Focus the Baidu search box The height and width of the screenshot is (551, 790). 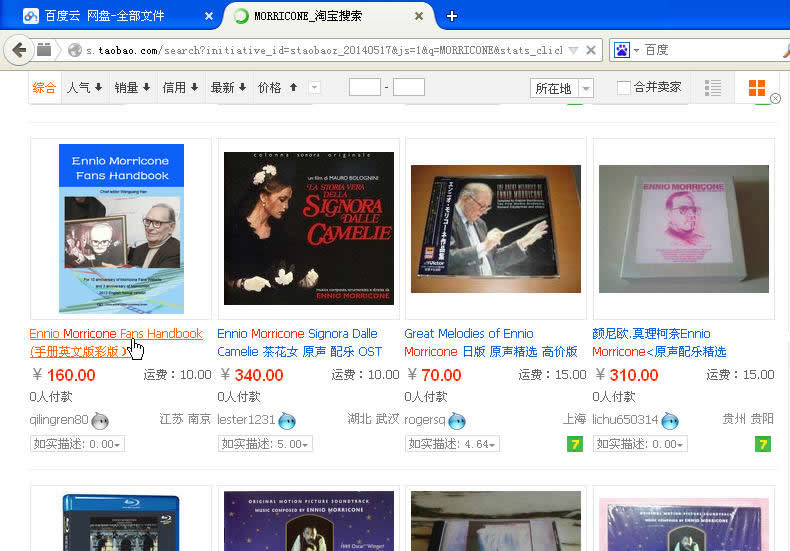710,50
